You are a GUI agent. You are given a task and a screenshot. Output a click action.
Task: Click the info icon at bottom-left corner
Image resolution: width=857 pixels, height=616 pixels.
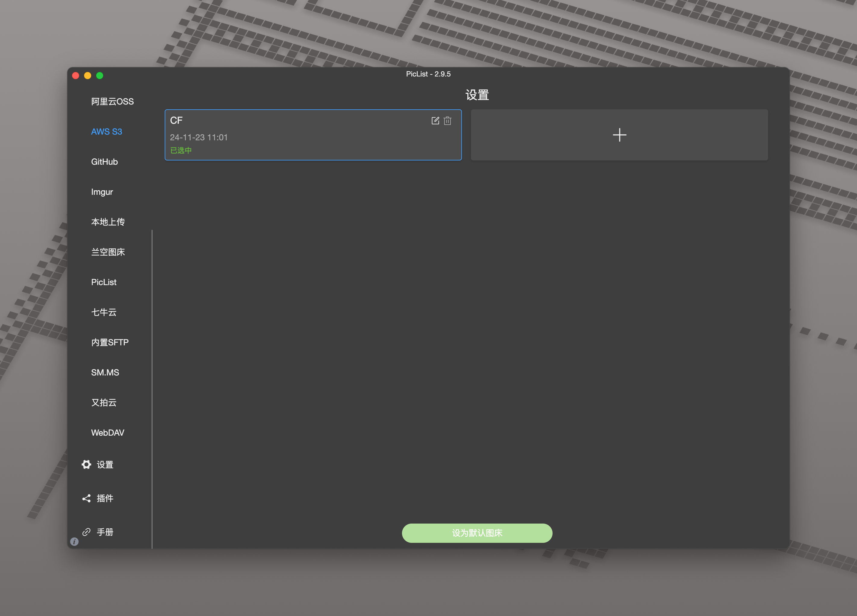[74, 542]
